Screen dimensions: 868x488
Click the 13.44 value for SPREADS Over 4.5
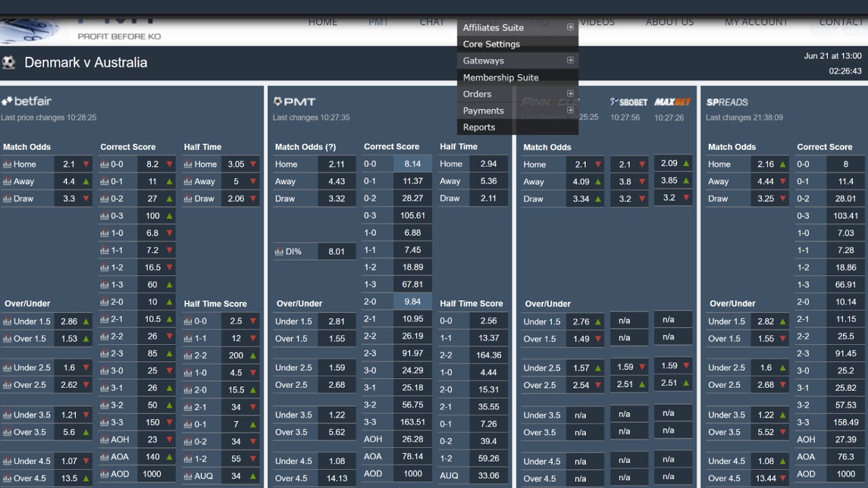point(766,479)
